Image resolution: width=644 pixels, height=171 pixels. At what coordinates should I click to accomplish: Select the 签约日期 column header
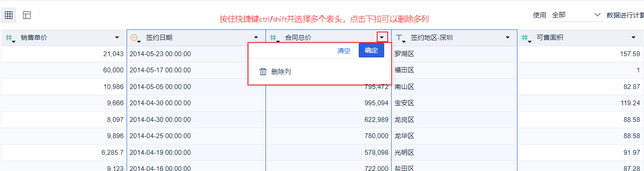(x=196, y=38)
